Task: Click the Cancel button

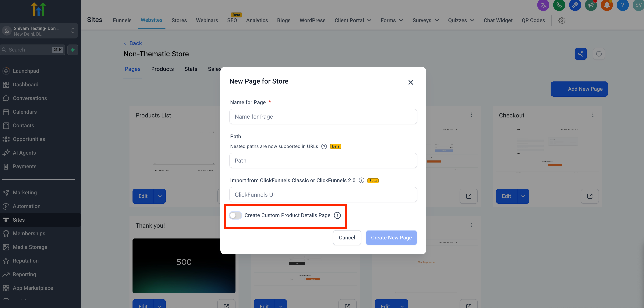Action: pos(347,238)
